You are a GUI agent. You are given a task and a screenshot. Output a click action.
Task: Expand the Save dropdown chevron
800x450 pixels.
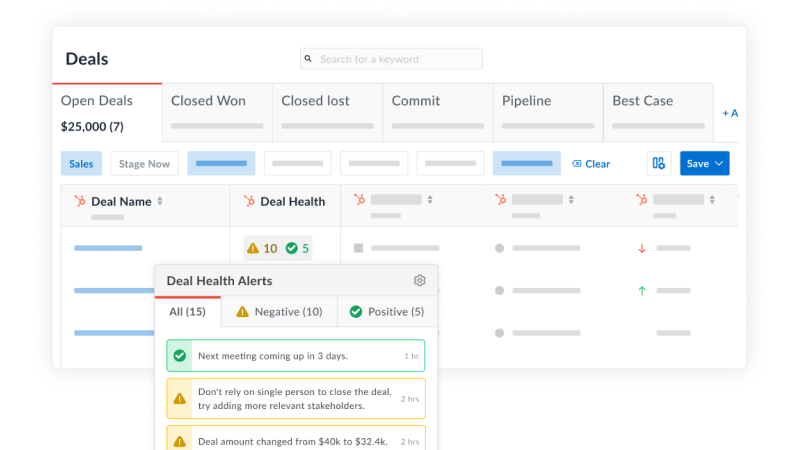(x=719, y=163)
